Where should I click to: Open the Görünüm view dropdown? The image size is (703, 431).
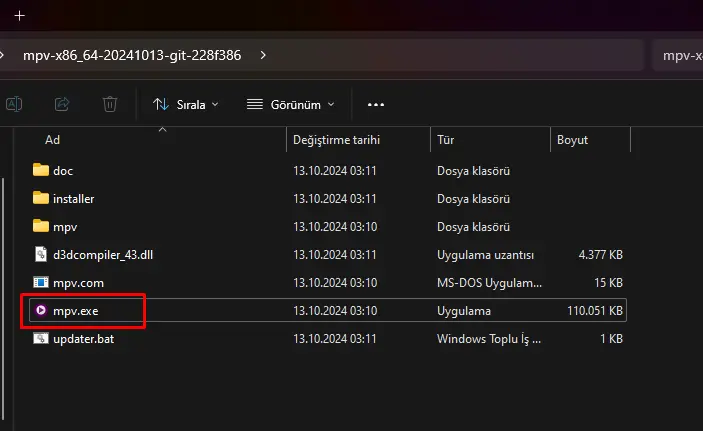[x=291, y=104]
